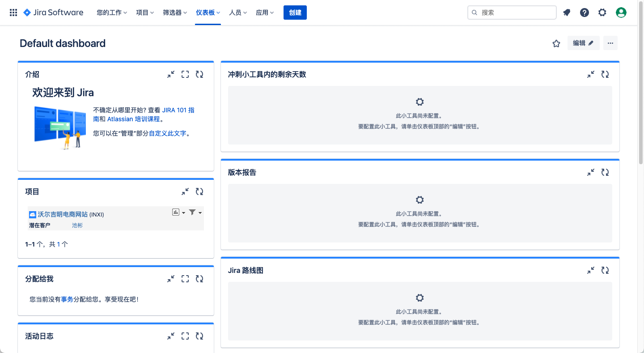The image size is (644, 353).
Task: Open the user profile avatar
Action: point(621,13)
